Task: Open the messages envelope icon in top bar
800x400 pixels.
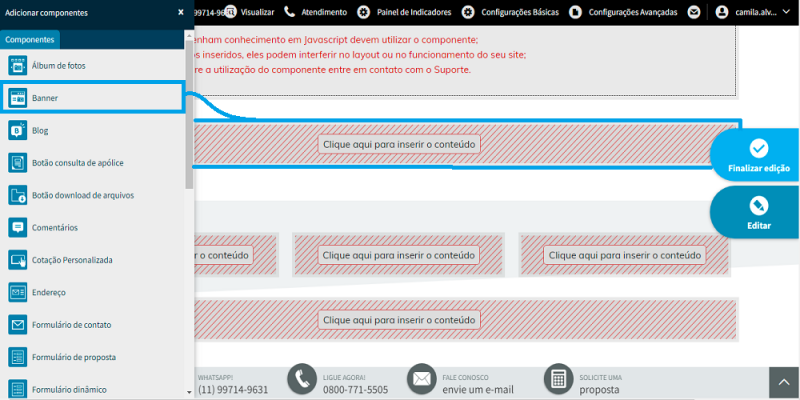Action: pos(693,12)
